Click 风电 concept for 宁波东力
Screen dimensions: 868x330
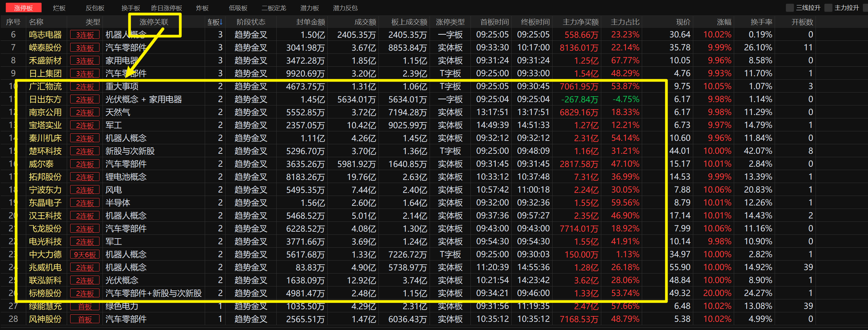(x=114, y=190)
